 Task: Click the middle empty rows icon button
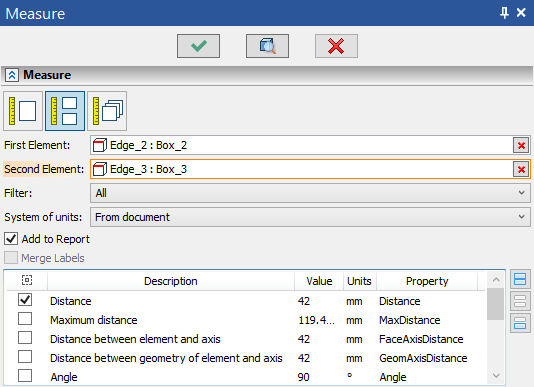[x=520, y=301]
